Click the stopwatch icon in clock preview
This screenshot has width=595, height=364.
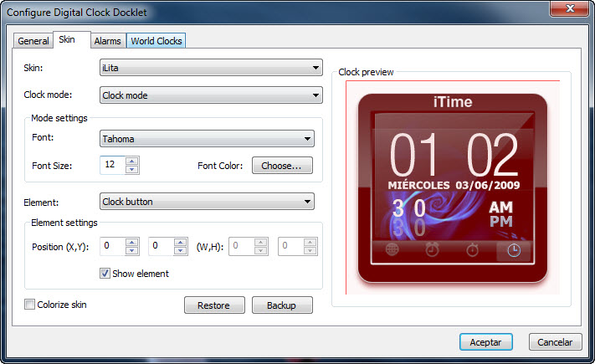pos(472,249)
